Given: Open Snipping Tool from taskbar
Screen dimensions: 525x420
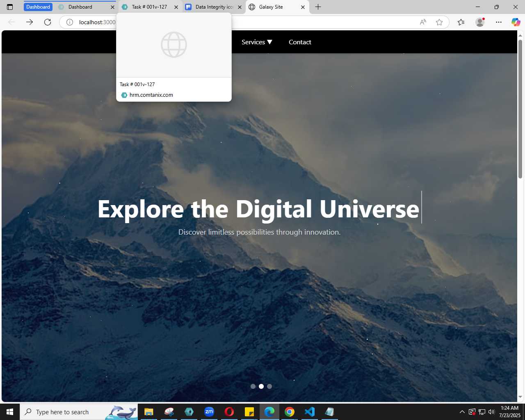Looking at the screenshot, I should [x=169, y=412].
